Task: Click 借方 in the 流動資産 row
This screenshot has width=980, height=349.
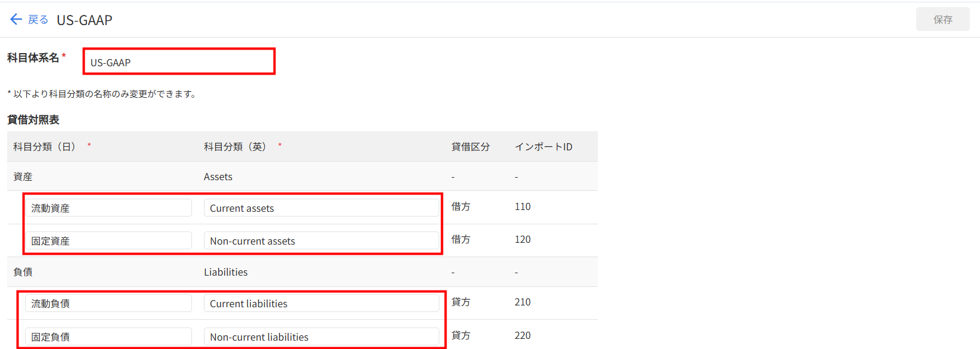Action: [x=461, y=206]
